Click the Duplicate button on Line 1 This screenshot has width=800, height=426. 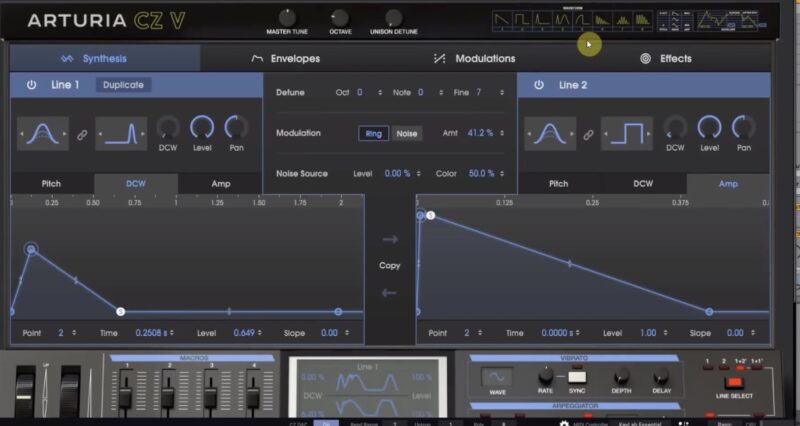[x=123, y=85]
